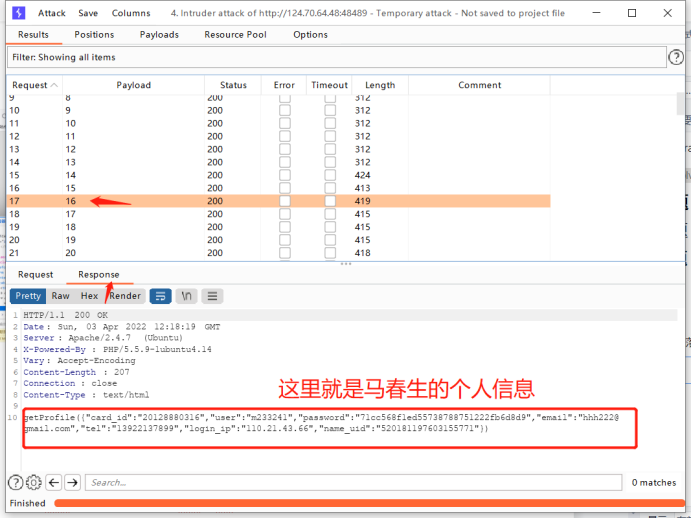The height and width of the screenshot is (518, 692).
Task: Toggle Error checkbox for request 10
Action: (x=285, y=110)
